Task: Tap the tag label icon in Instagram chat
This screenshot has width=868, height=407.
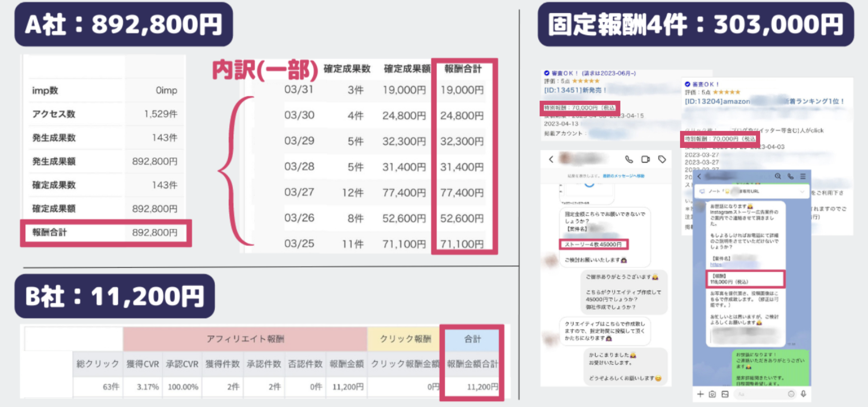Action: [662, 159]
